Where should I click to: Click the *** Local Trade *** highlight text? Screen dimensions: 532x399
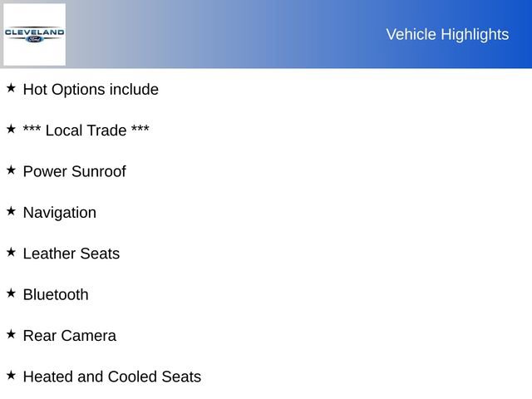click(86, 131)
